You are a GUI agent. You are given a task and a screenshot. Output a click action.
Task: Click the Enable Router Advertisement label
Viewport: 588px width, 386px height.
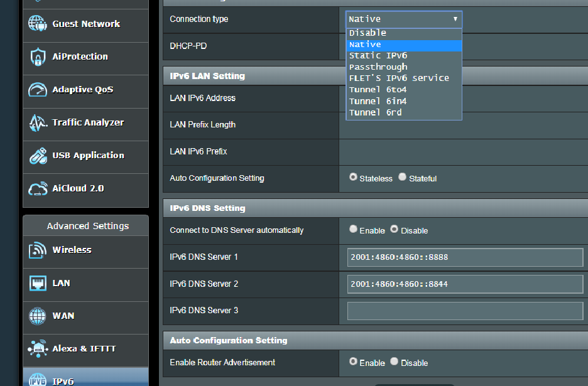(222, 363)
